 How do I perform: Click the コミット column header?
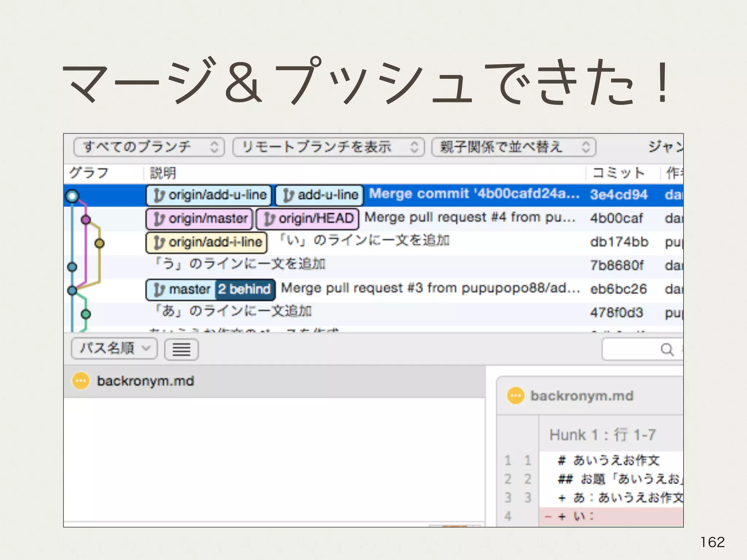pyautogui.click(x=618, y=173)
